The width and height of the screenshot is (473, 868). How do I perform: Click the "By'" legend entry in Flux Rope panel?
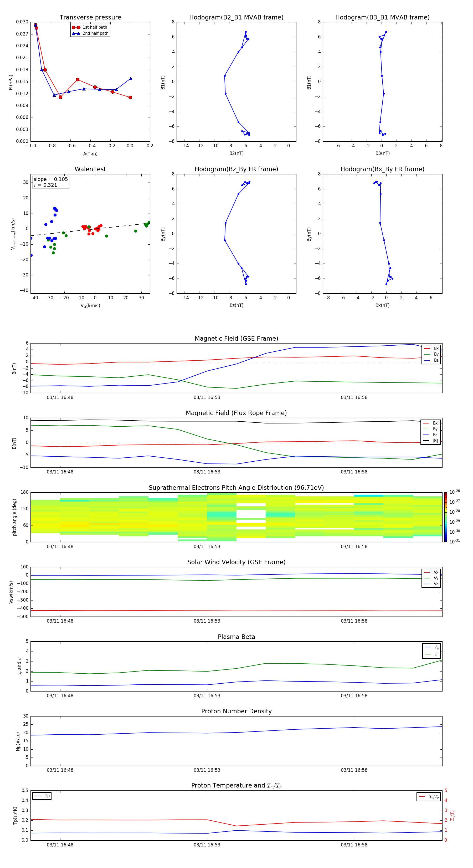(431, 429)
